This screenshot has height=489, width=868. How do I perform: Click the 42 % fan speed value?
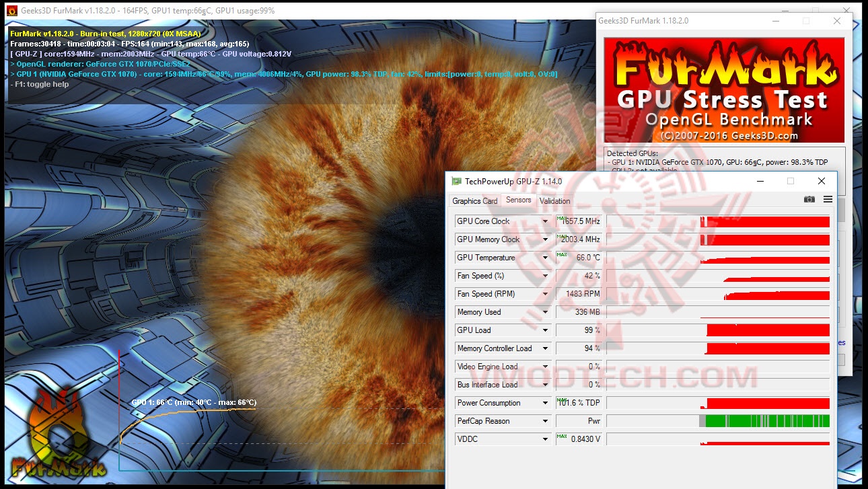579,276
